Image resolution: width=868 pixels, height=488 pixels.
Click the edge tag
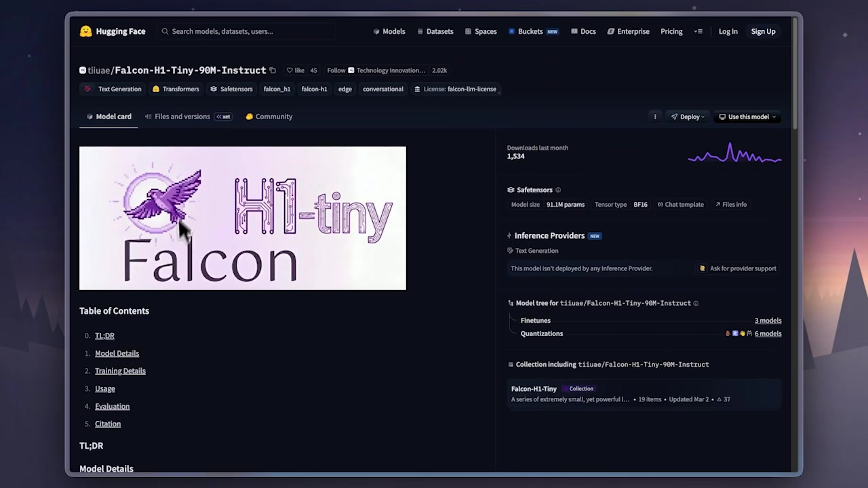point(345,89)
